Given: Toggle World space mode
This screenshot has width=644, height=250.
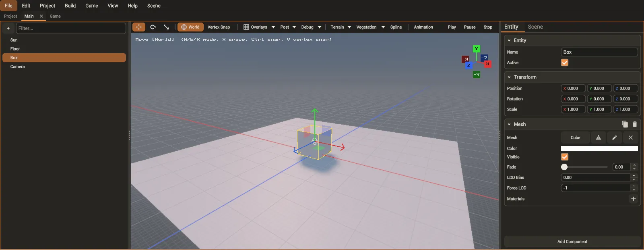Looking at the screenshot, I should (x=190, y=27).
